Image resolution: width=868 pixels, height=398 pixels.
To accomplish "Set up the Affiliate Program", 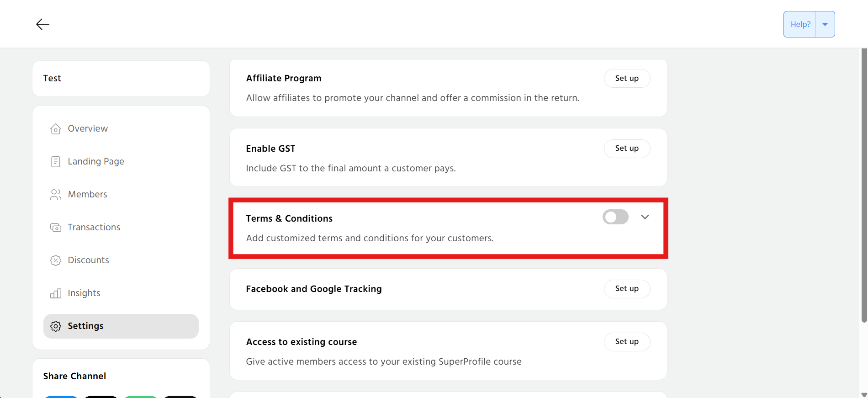I will (627, 78).
